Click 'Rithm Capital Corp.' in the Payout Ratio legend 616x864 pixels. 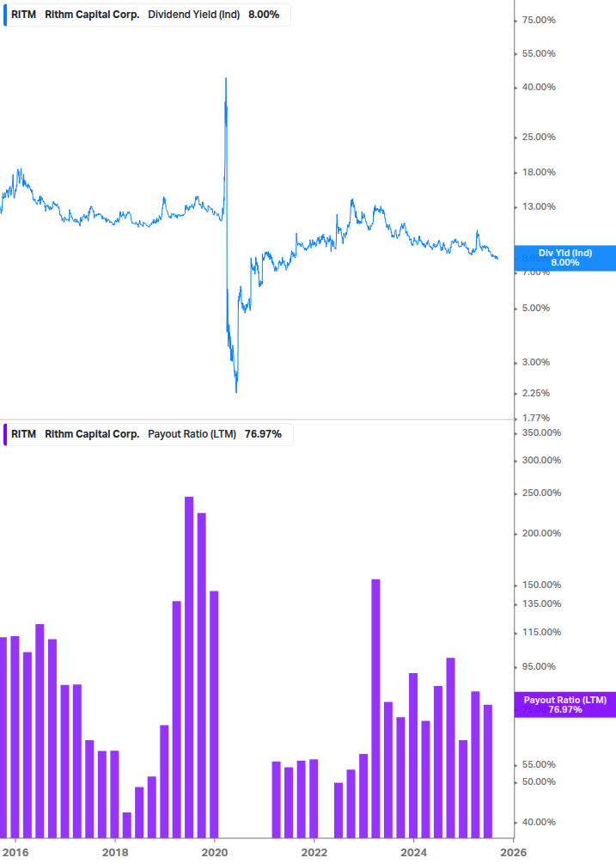click(92, 434)
